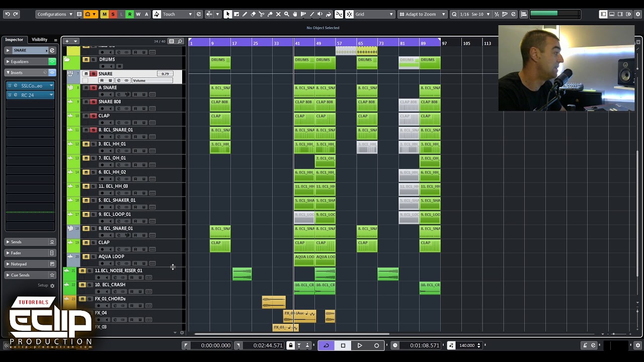Image resolution: width=644 pixels, height=362 pixels.
Task: Click the Record button in transport
Action: [x=376, y=345]
